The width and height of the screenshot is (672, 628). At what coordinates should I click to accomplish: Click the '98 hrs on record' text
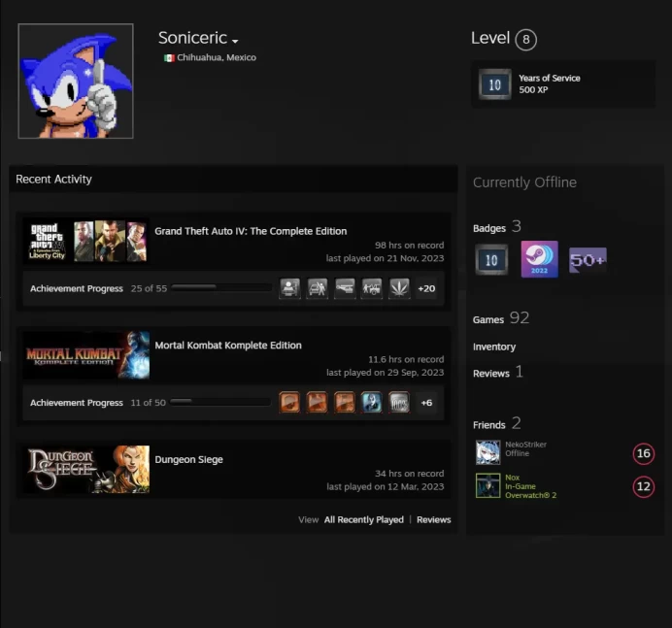pos(409,246)
